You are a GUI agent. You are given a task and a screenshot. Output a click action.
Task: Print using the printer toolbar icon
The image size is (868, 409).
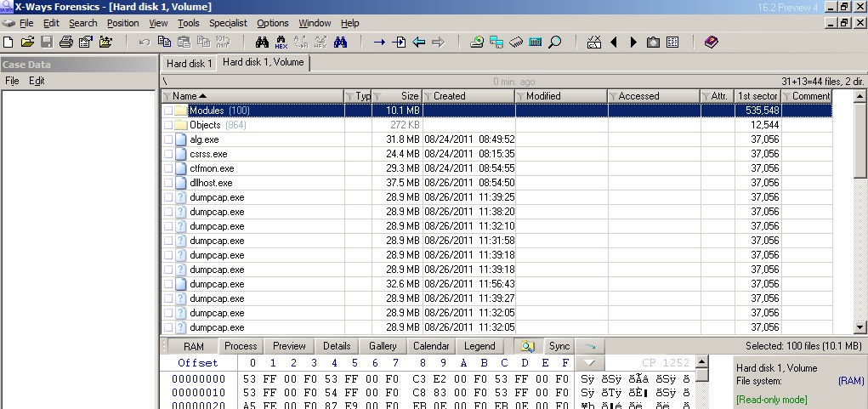pos(66,42)
